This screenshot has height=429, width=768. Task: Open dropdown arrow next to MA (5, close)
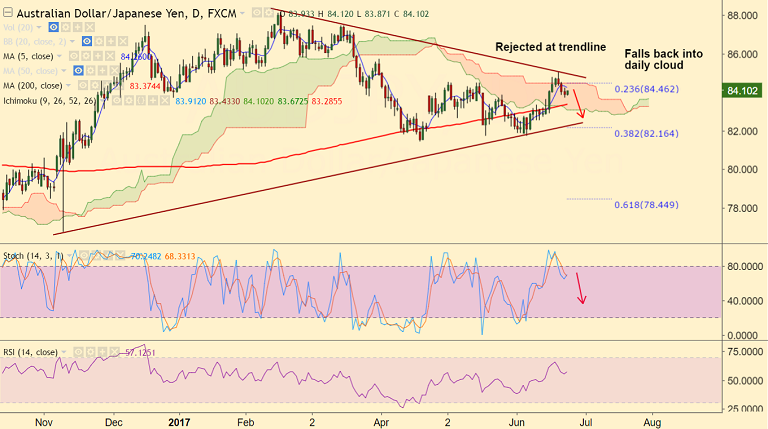pyautogui.click(x=59, y=56)
